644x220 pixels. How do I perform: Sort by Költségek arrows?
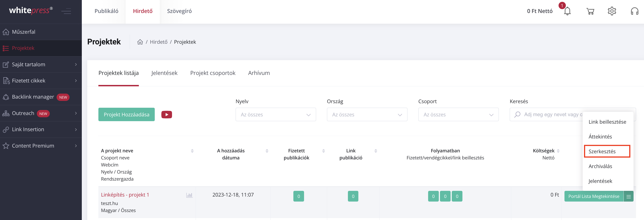(x=558, y=151)
